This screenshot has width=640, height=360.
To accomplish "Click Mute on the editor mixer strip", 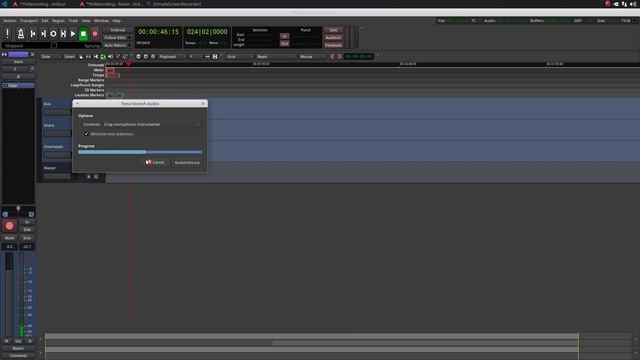I will click(9, 238).
